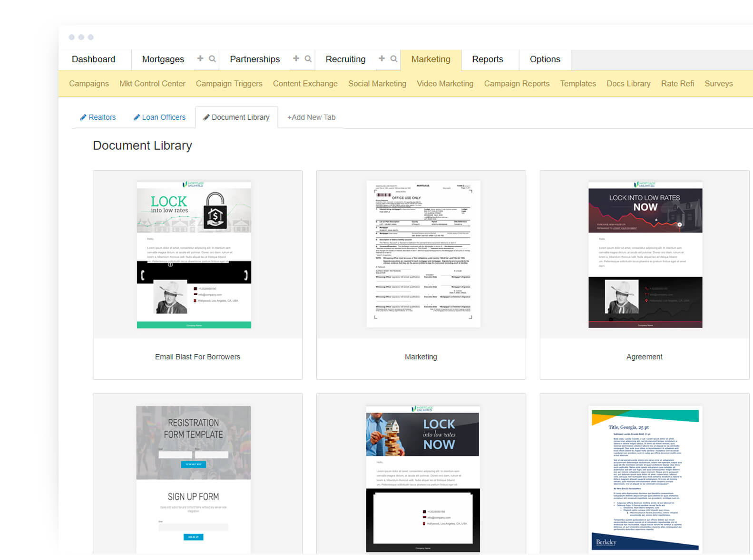Click the +Add New Tab button
The height and width of the screenshot is (560, 753).
pos(311,117)
